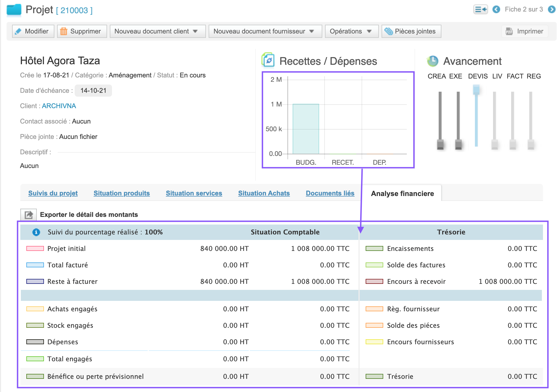Click the FACT slider handle
The image size is (560, 392).
click(x=513, y=144)
